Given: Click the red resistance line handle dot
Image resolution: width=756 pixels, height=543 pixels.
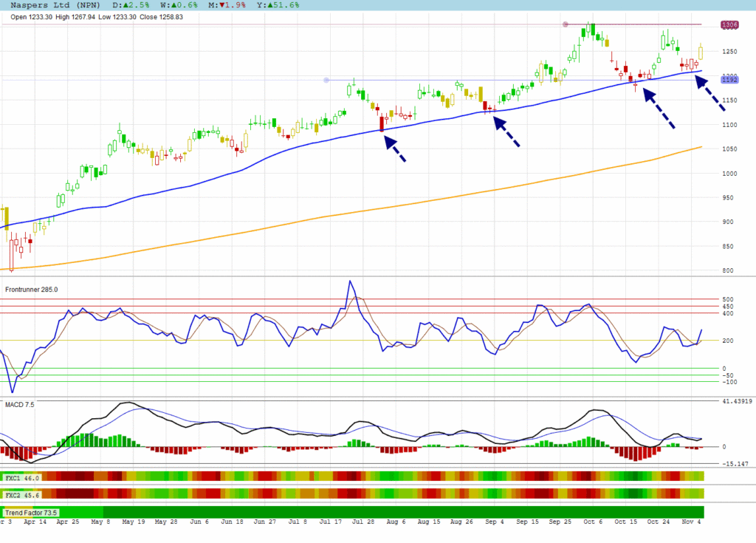Looking at the screenshot, I should (566, 24).
